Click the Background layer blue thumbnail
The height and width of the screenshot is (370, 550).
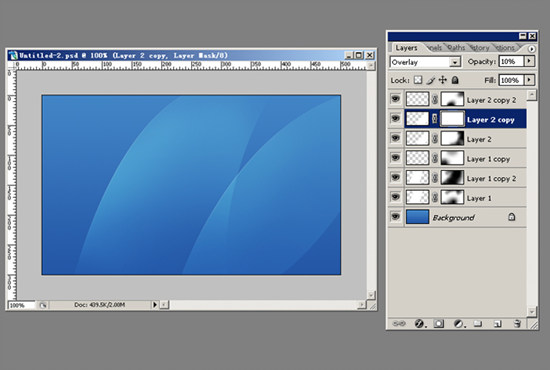click(417, 217)
